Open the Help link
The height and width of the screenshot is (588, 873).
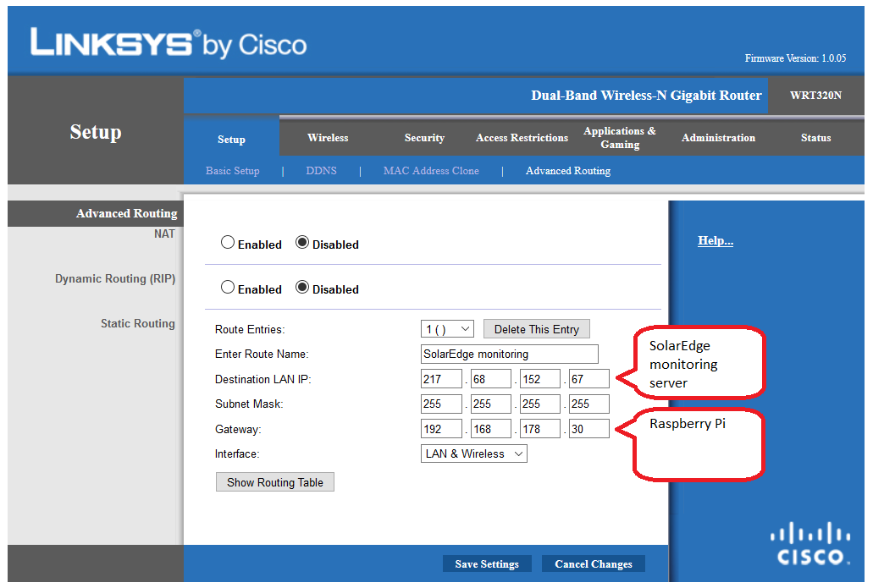click(716, 240)
